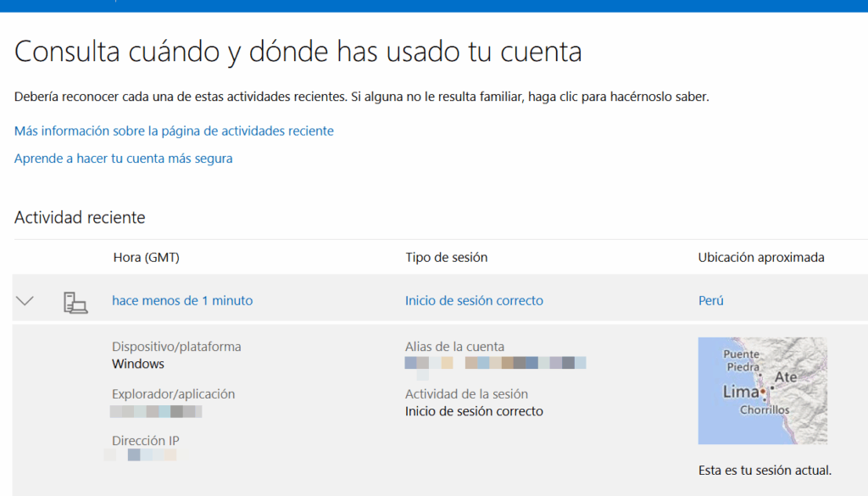Click the blurred IP address value
The image size is (868, 496).
coord(141,455)
